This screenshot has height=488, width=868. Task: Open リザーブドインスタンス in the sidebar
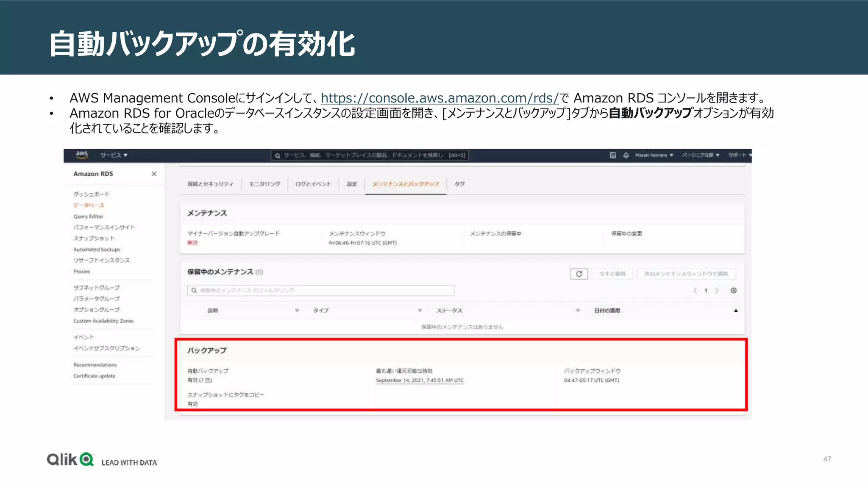[101, 260]
